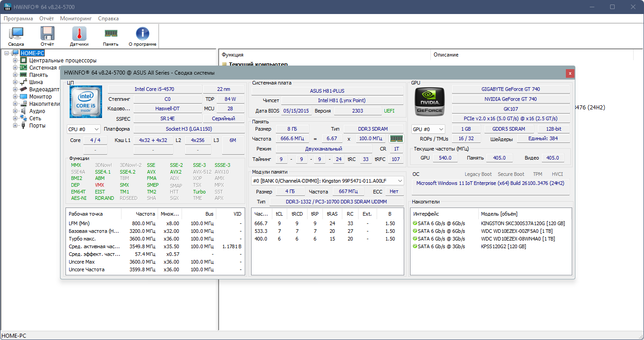Click the Intel H81 (Lynx Point) chipset field

tap(342, 100)
